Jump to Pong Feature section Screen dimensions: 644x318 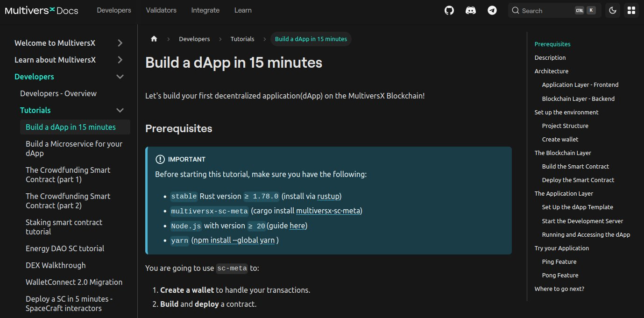pos(560,275)
